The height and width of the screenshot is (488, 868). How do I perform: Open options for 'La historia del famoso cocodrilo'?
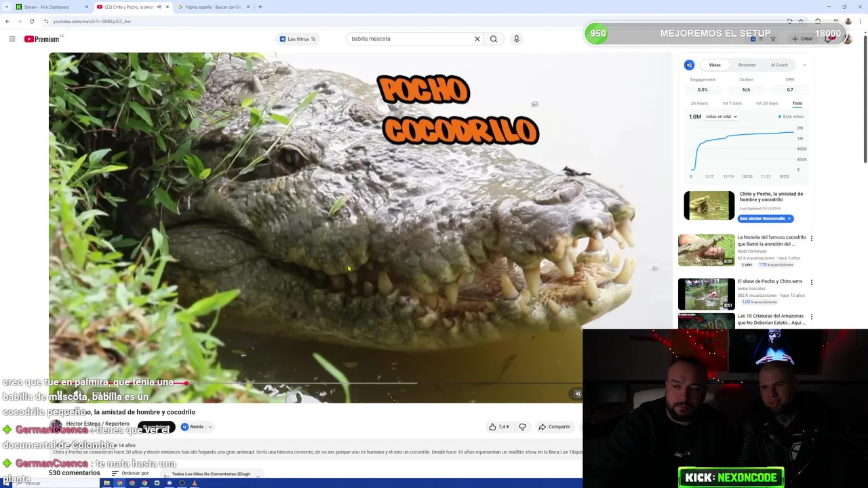(x=811, y=239)
